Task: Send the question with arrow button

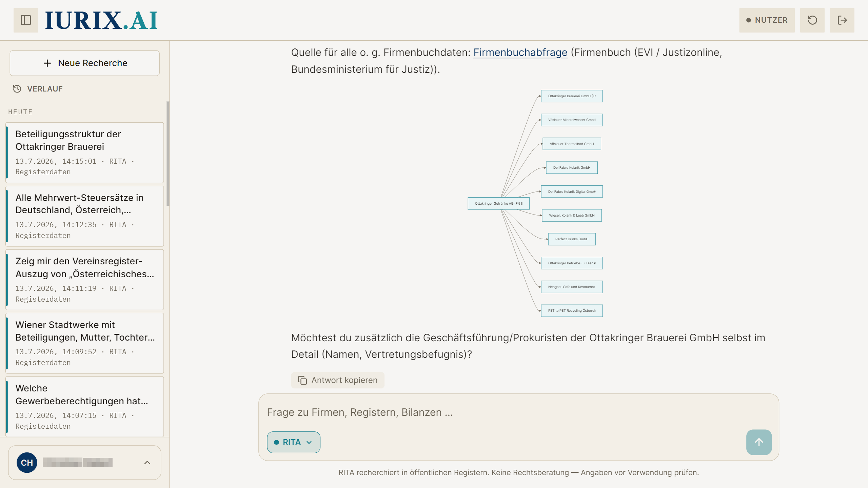Action: (759, 442)
